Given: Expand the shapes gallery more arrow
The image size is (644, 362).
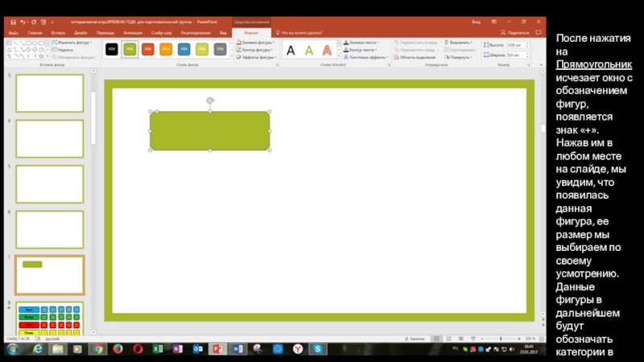Looking at the screenshot, I should [x=47, y=56].
